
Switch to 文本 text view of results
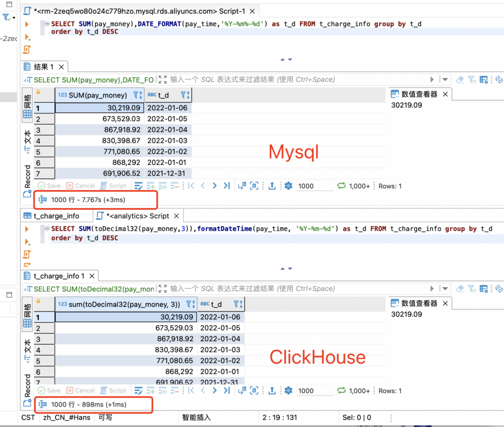click(x=27, y=141)
